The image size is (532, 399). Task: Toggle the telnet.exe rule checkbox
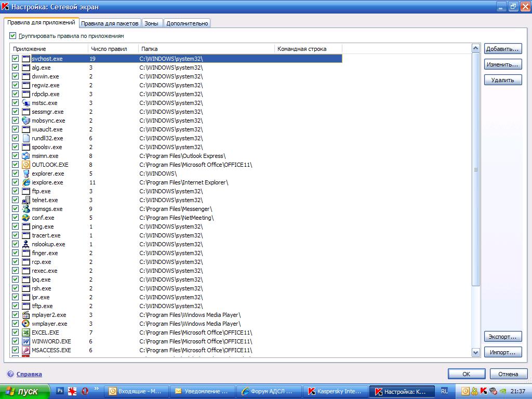[15, 200]
